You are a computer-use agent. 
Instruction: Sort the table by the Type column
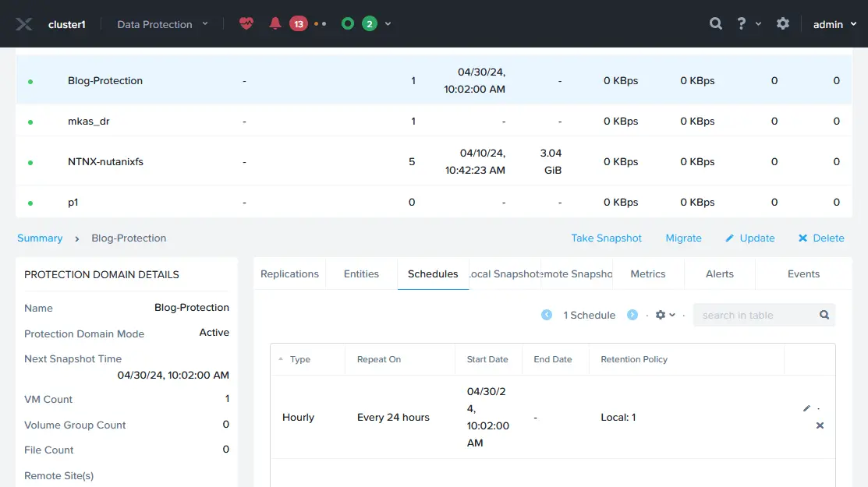[299, 359]
